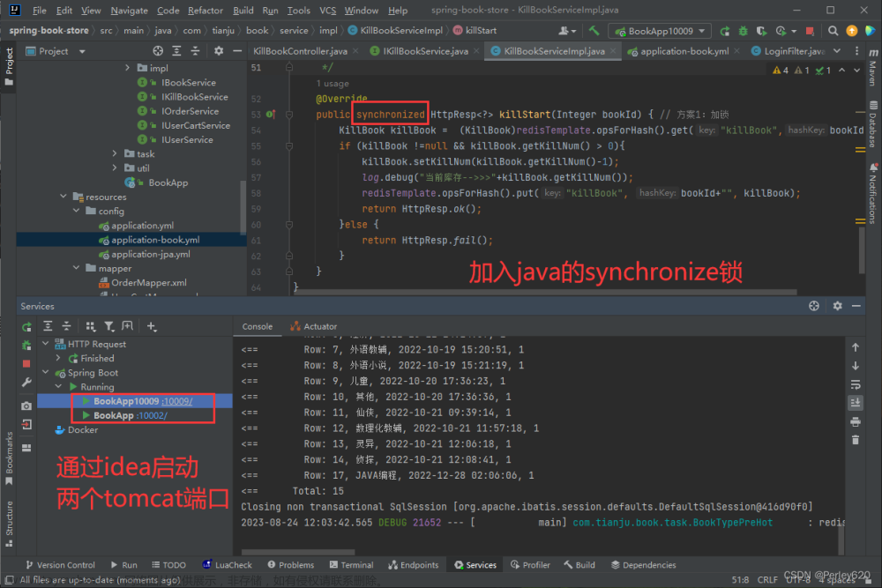Viewport: 882px width, 588px height.
Task: Show hidden editor tabs dropdown
Action: 837,51
